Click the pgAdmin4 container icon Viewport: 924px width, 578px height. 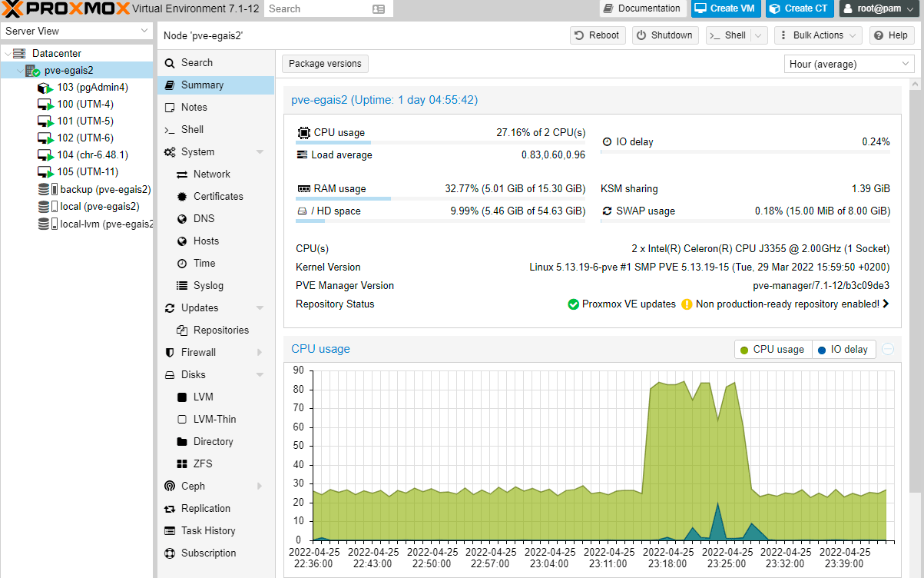point(44,88)
